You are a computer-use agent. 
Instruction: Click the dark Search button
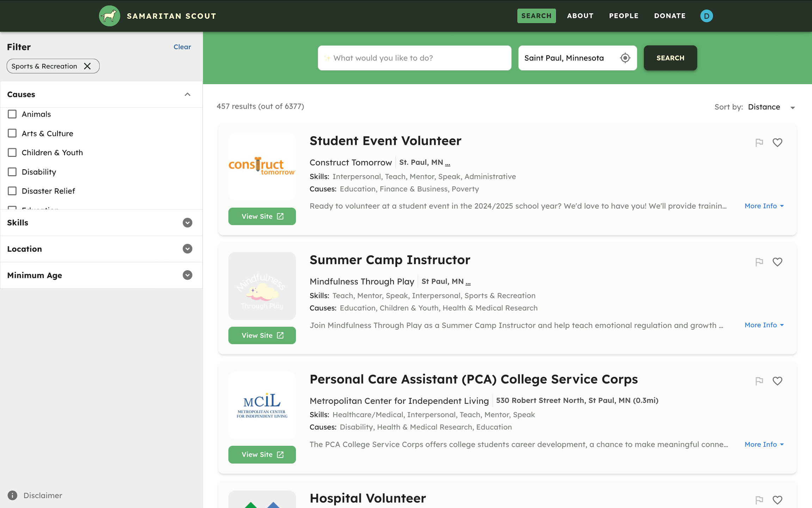click(670, 58)
